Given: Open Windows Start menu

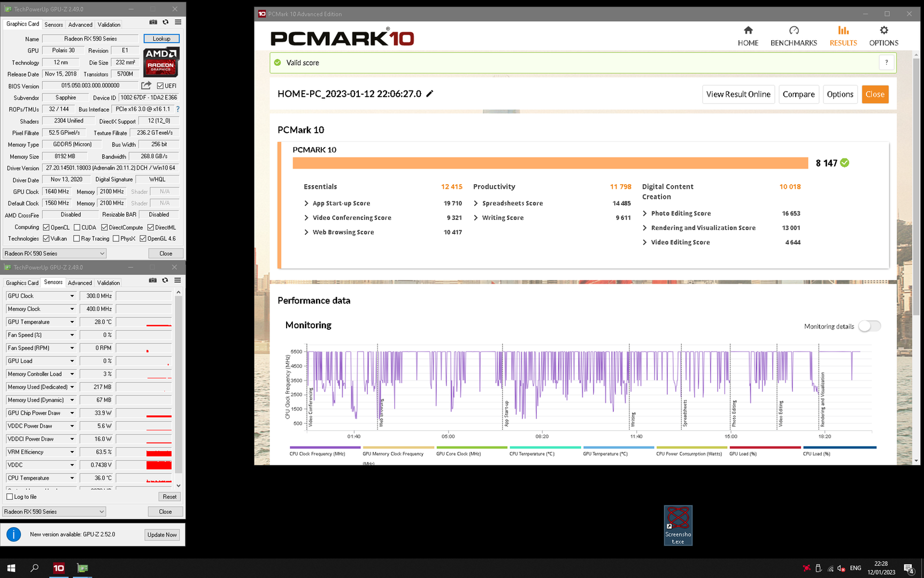Looking at the screenshot, I should 11,568.
